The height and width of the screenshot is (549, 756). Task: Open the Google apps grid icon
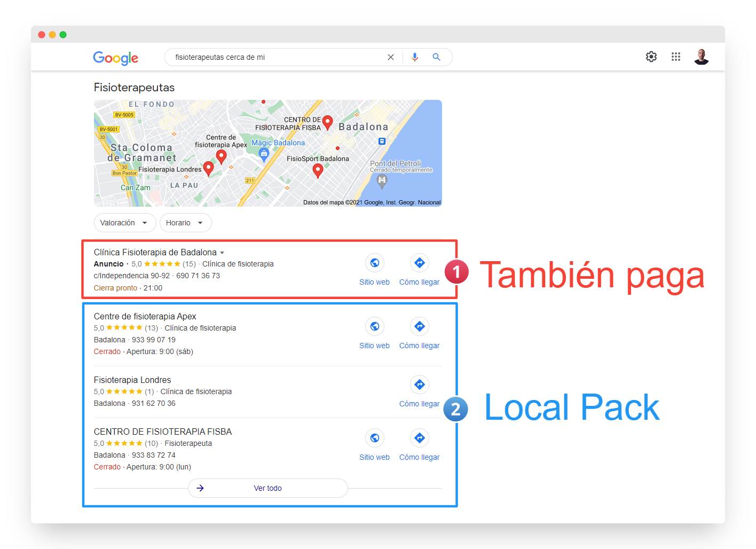[x=676, y=57]
